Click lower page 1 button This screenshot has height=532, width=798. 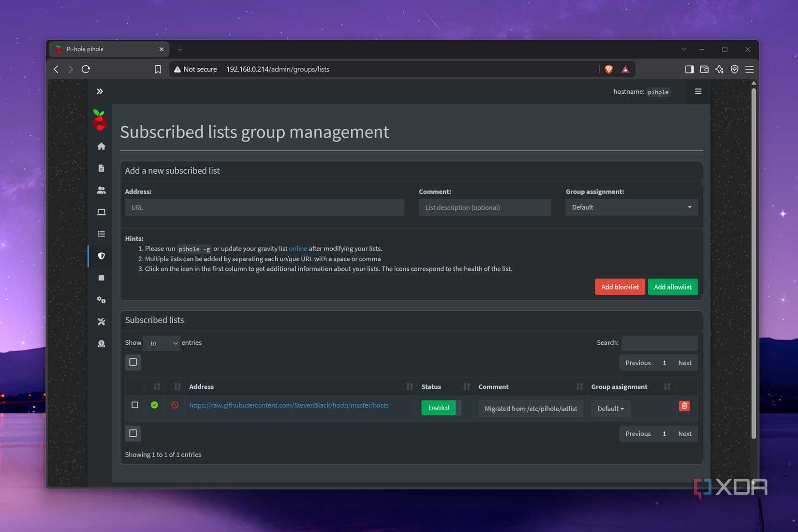click(665, 434)
